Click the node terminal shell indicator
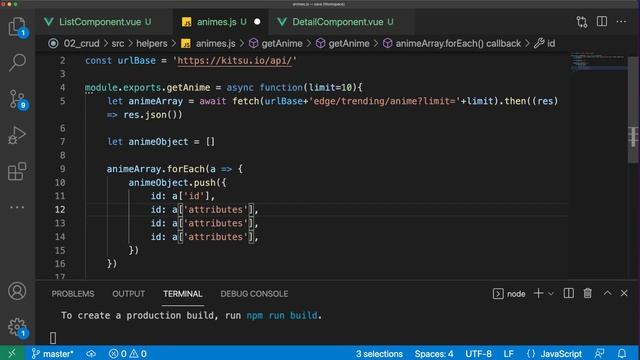This screenshot has height=360, width=640. pyautogui.click(x=509, y=294)
